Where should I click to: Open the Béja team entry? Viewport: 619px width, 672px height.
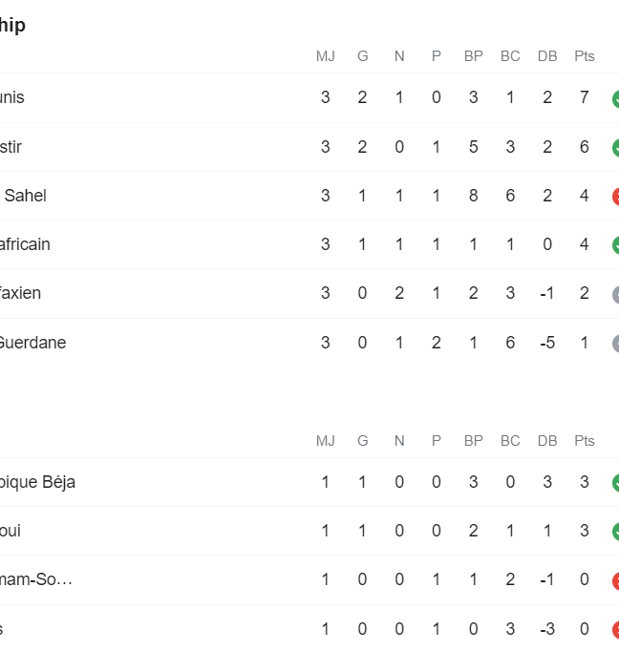click(309, 482)
